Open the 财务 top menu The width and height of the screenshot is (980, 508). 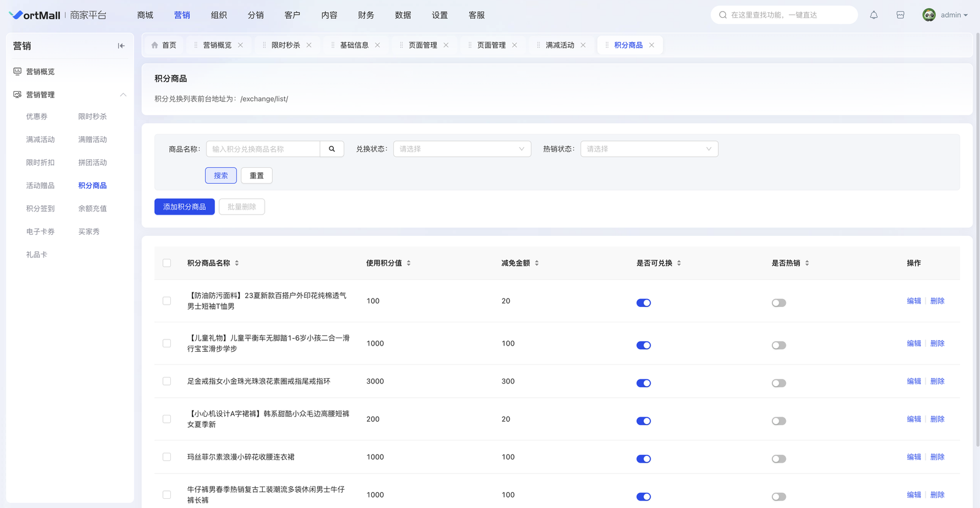[x=366, y=15]
